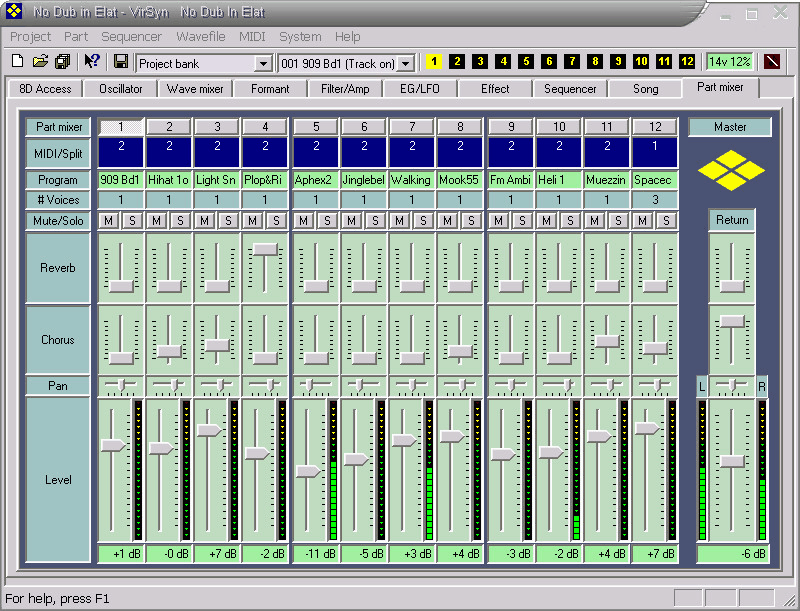Select part 1 yellow number button
Screen dimensions: 800x611
[434, 62]
